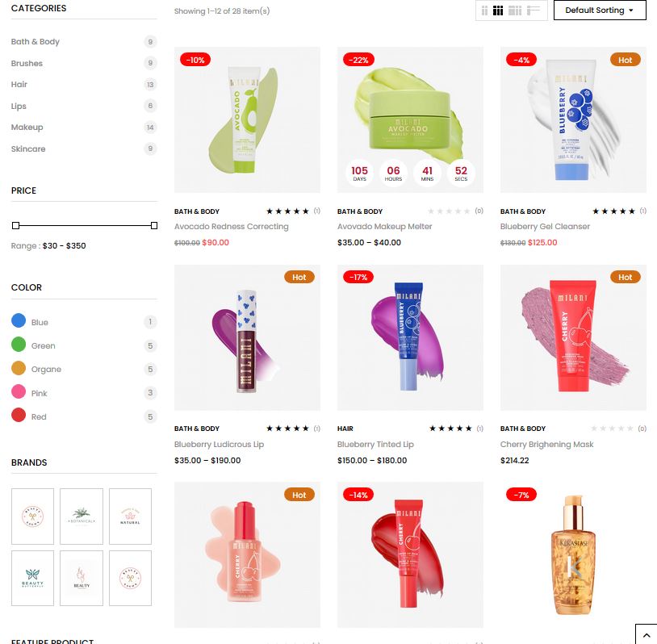Open the Default Sorting dropdown
657x644 pixels.
pos(600,10)
